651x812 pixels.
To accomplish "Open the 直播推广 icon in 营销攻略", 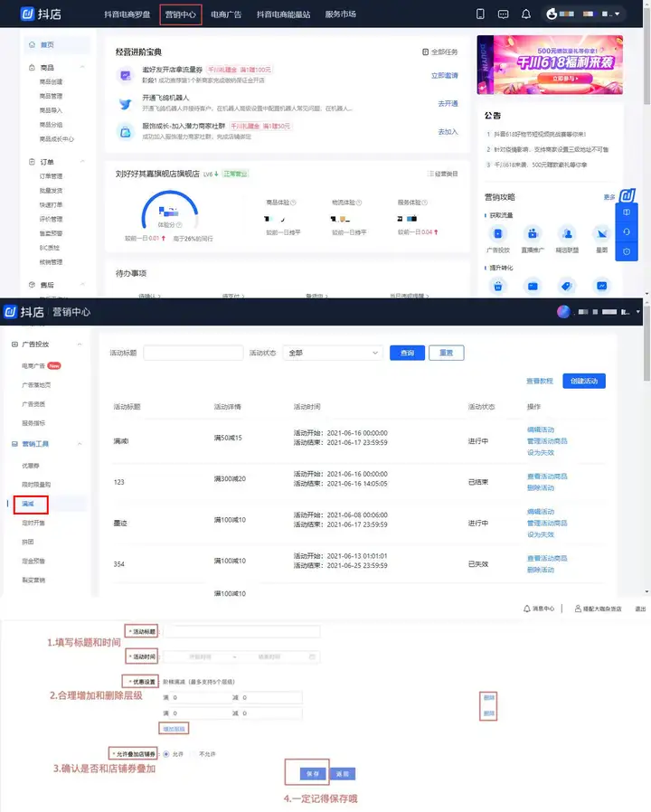I will tap(533, 234).
